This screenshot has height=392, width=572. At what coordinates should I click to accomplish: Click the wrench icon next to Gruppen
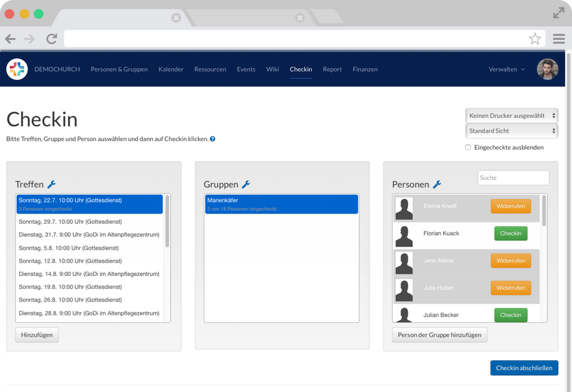(x=246, y=184)
